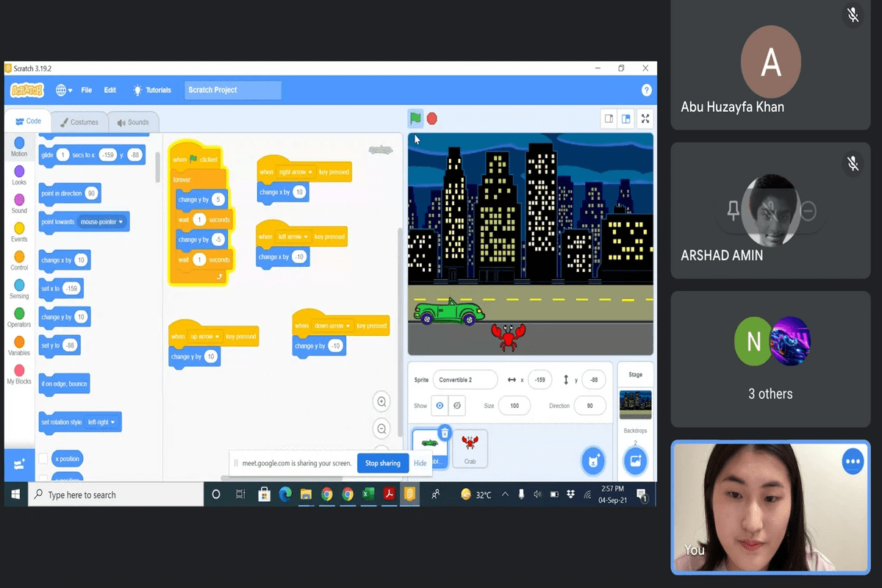882x588 pixels.
Task: Select the Crab sprite thumbnail
Action: click(x=470, y=448)
